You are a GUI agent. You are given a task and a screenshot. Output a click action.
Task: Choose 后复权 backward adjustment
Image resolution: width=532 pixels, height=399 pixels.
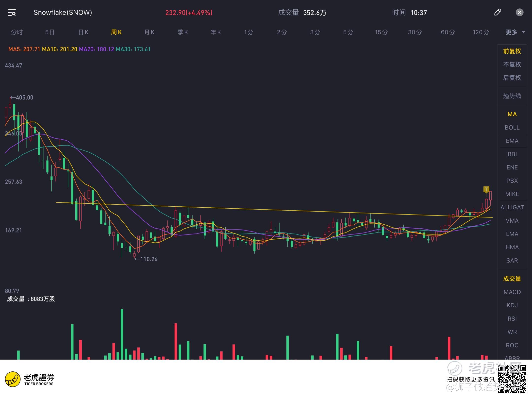[x=512, y=78]
